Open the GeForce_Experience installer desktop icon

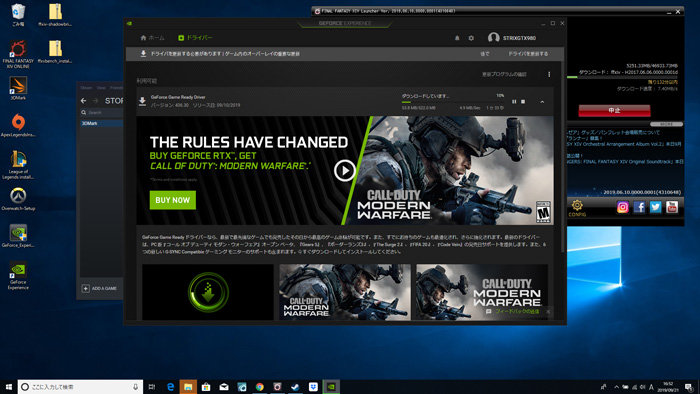[x=18, y=236]
